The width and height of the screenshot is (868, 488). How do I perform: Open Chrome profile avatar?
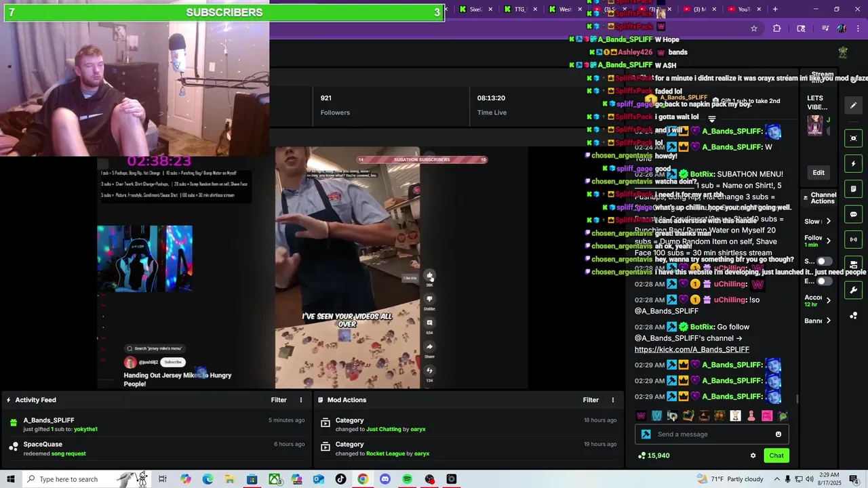tap(842, 28)
